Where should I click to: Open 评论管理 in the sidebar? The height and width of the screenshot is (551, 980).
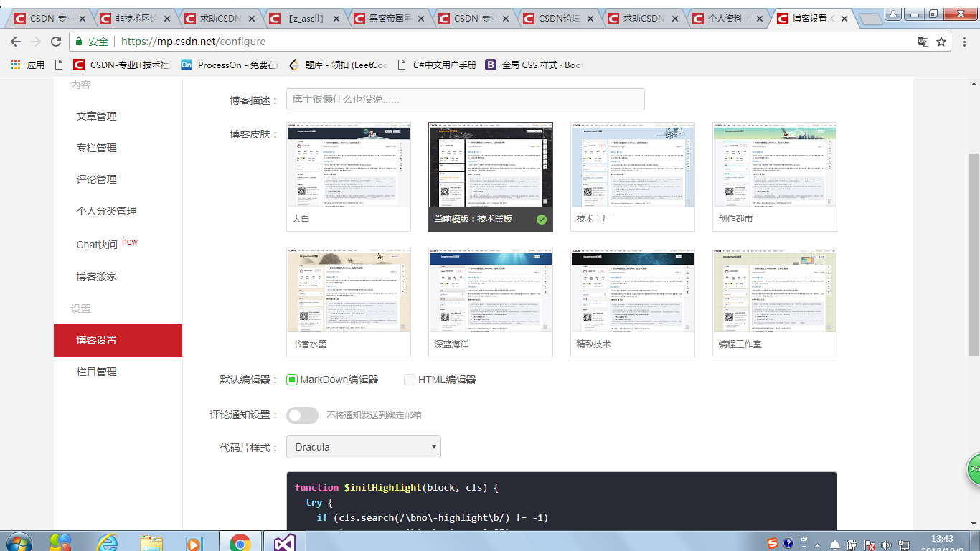[x=96, y=179]
